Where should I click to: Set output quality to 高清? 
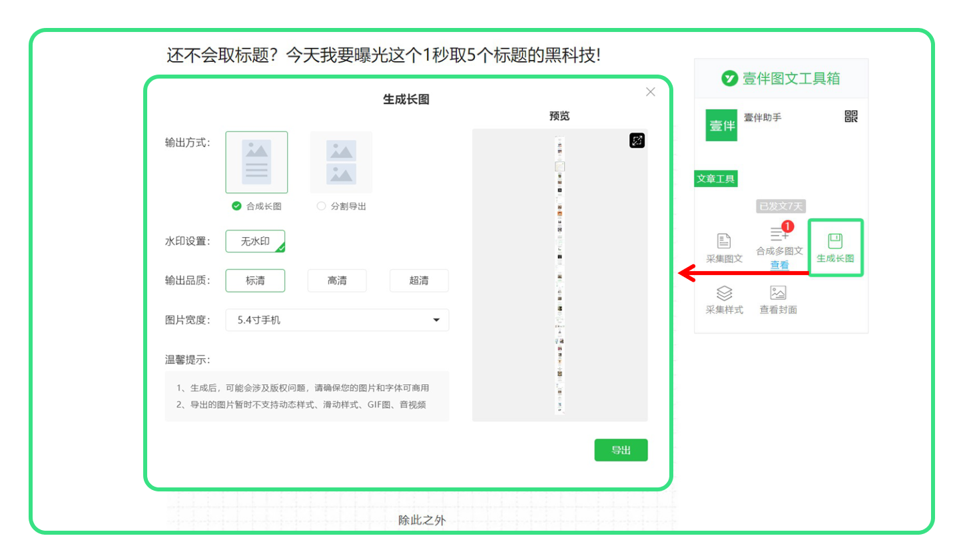point(337,280)
